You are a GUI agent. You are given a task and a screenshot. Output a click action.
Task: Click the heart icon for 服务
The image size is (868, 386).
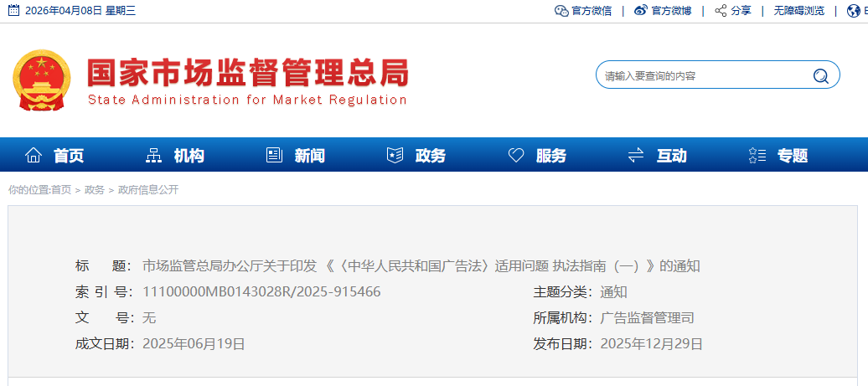click(516, 156)
